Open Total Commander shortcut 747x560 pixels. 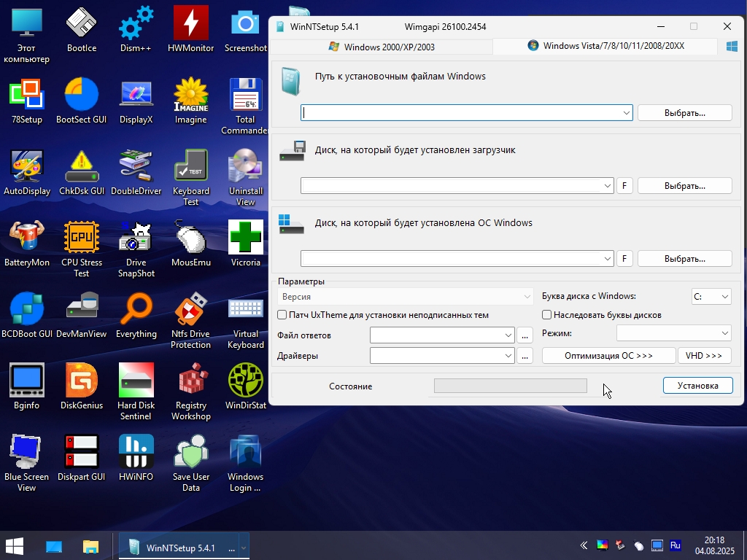(x=245, y=106)
